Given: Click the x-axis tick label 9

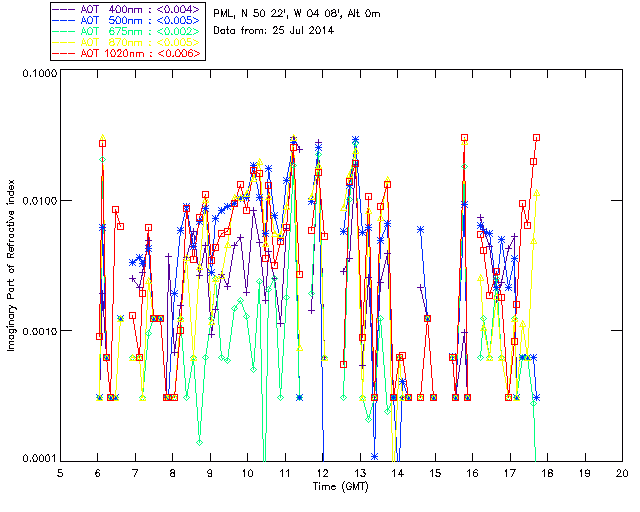Looking at the screenshot, I should (x=210, y=473).
